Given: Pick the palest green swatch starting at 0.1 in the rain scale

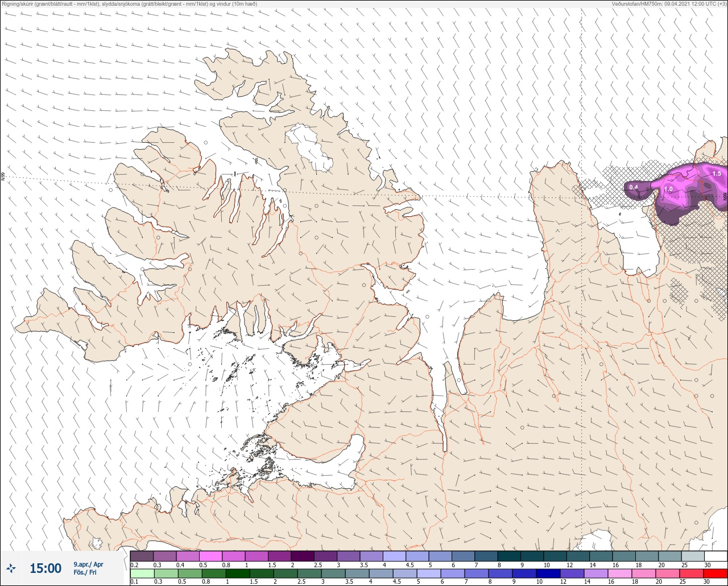Looking at the screenshot, I should [142, 573].
